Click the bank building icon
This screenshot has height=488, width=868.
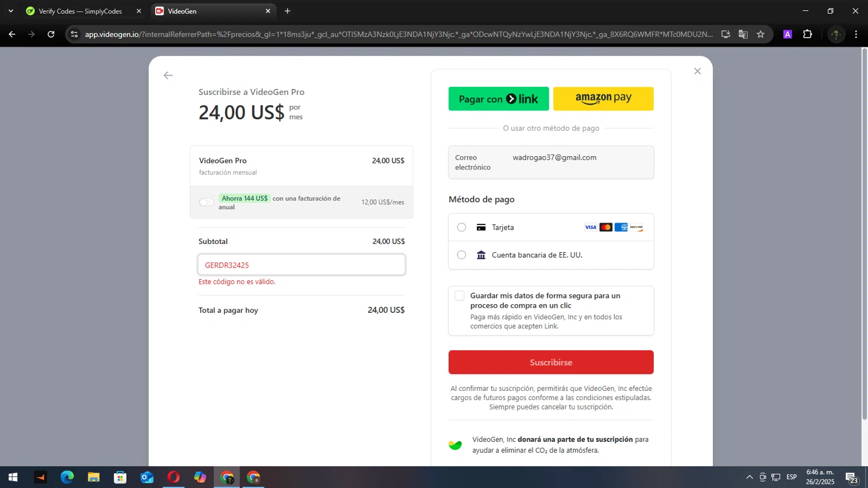481,255
